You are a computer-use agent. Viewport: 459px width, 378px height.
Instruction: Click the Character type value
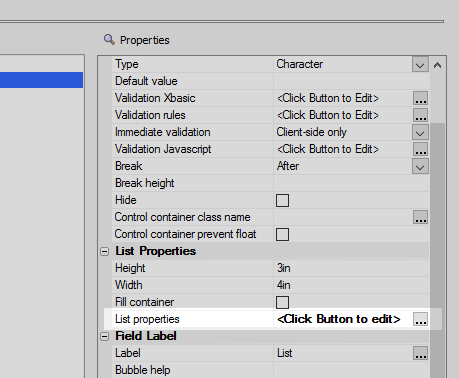click(300, 64)
